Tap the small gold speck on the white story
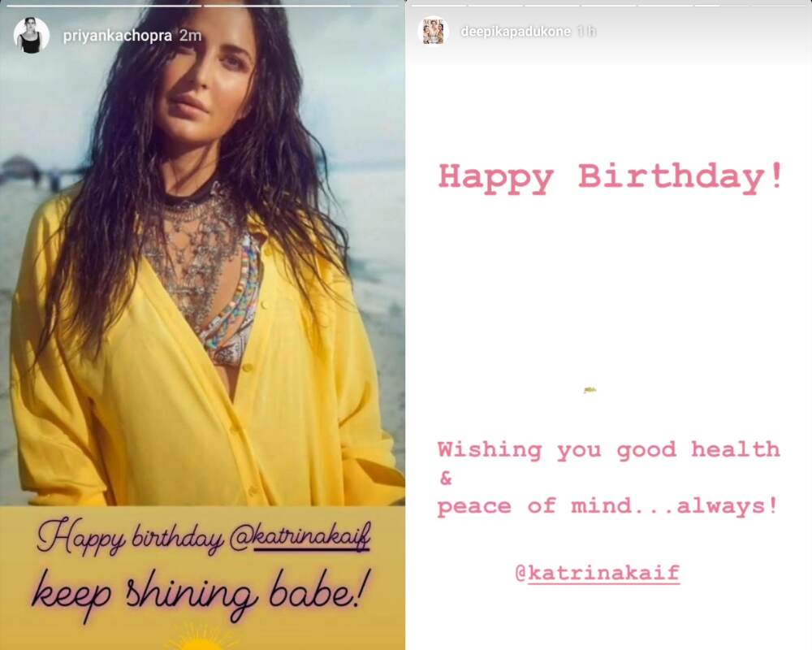 (x=590, y=390)
